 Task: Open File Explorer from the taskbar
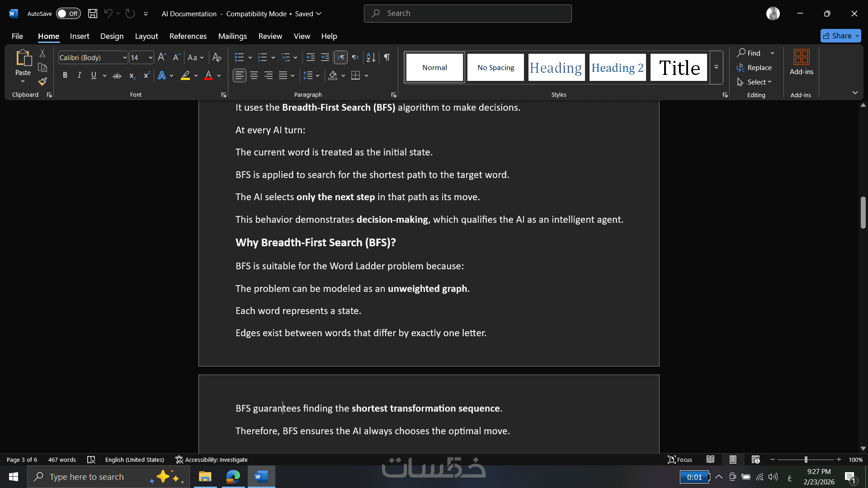point(205,477)
